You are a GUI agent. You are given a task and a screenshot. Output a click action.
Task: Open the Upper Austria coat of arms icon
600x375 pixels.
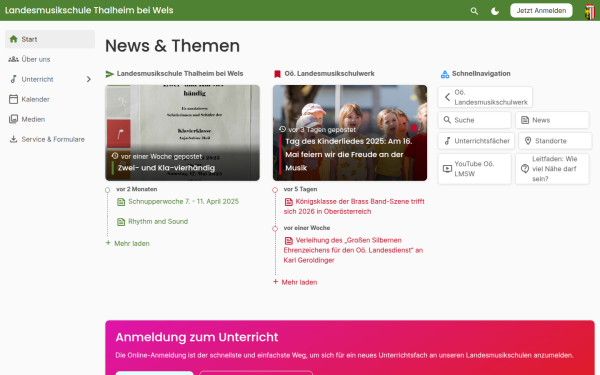click(x=590, y=11)
